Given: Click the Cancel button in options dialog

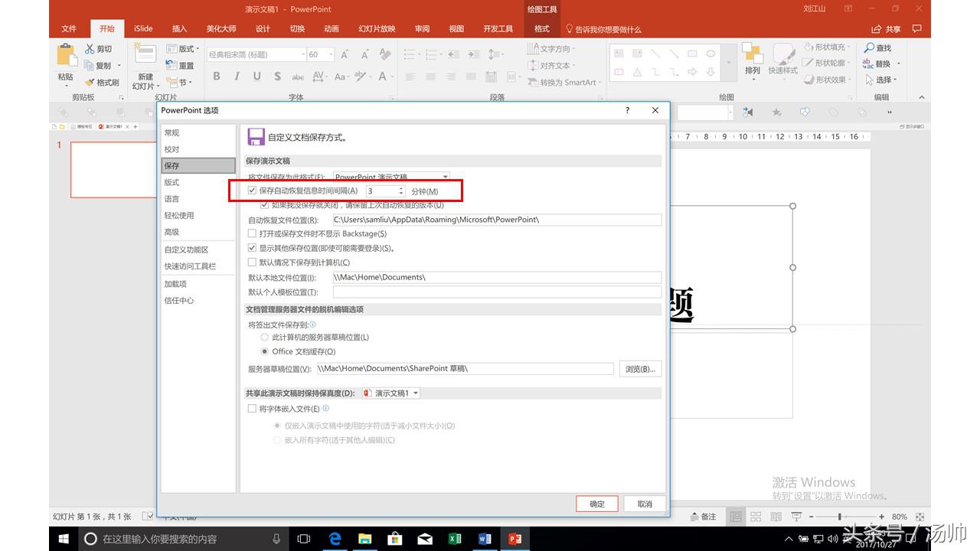Looking at the screenshot, I should pos(644,504).
